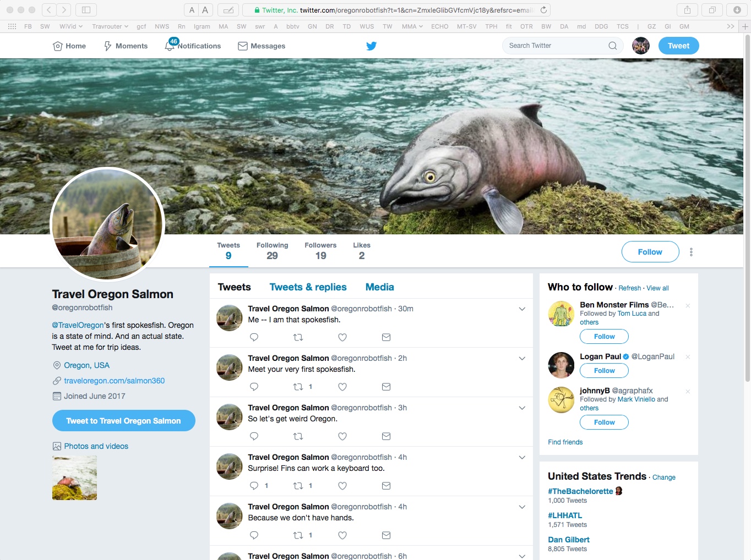Click Tweet to Travel Oregon Salmon button
The width and height of the screenshot is (751, 560).
[x=124, y=421]
